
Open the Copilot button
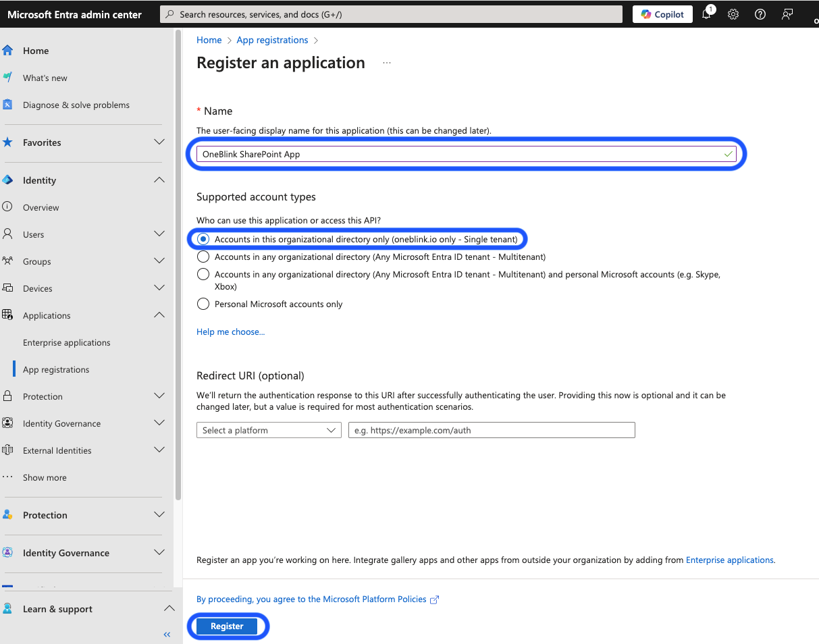point(662,14)
